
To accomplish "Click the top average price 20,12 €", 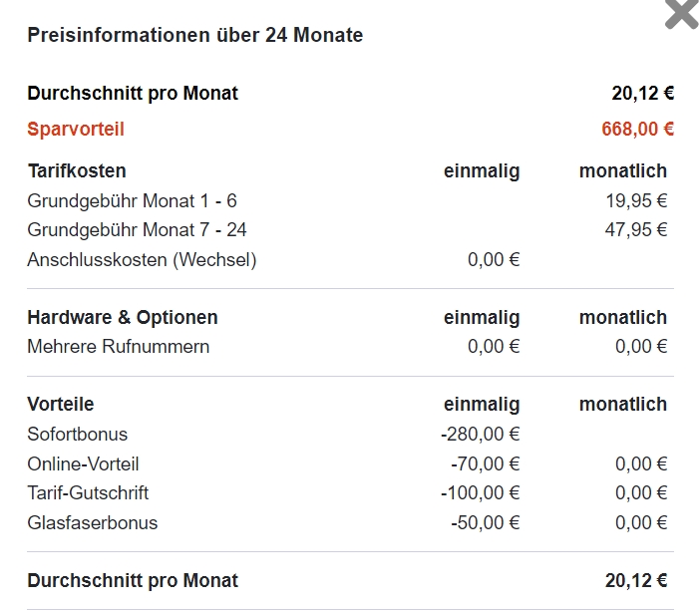I will (642, 93).
